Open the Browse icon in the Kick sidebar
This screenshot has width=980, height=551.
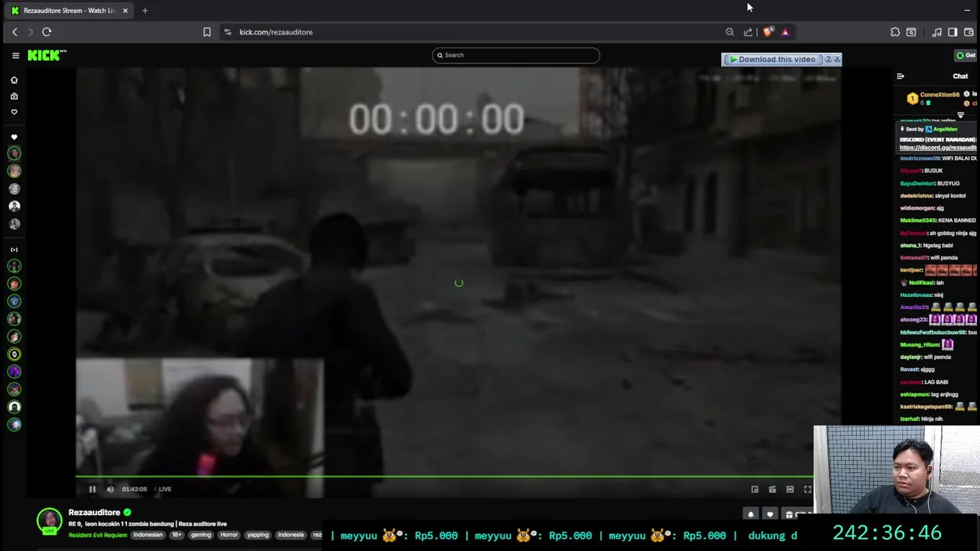(14, 96)
